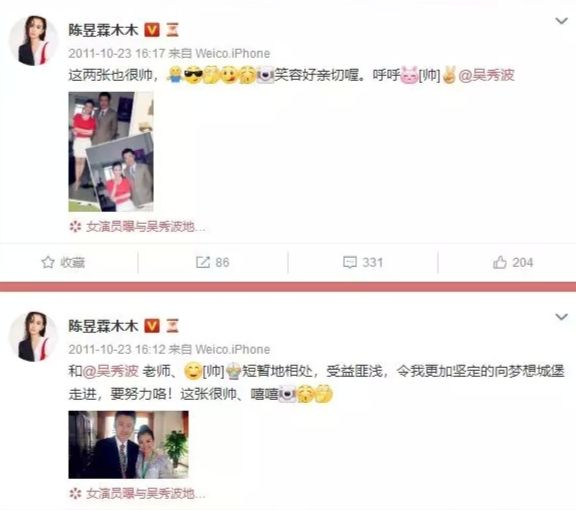576x510 pixels.
Task: Click the topic icon under first post's photo
Action: (75, 227)
